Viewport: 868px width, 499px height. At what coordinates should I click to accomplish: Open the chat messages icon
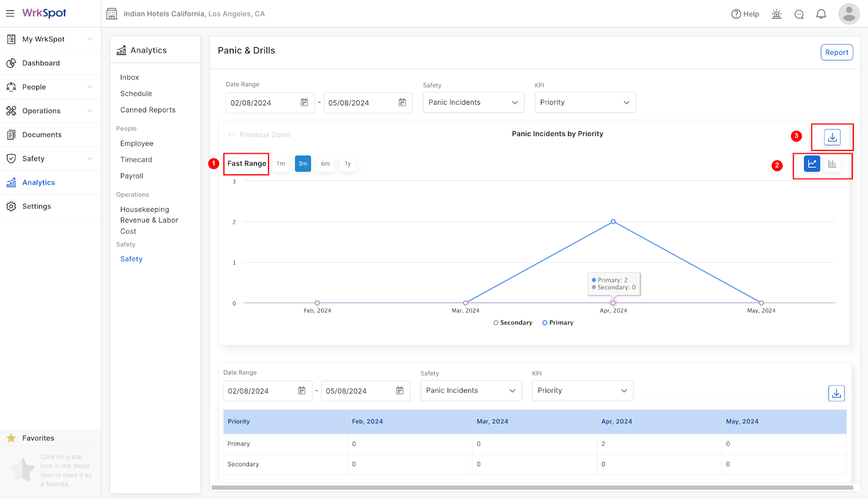pyautogui.click(x=799, y=14)
